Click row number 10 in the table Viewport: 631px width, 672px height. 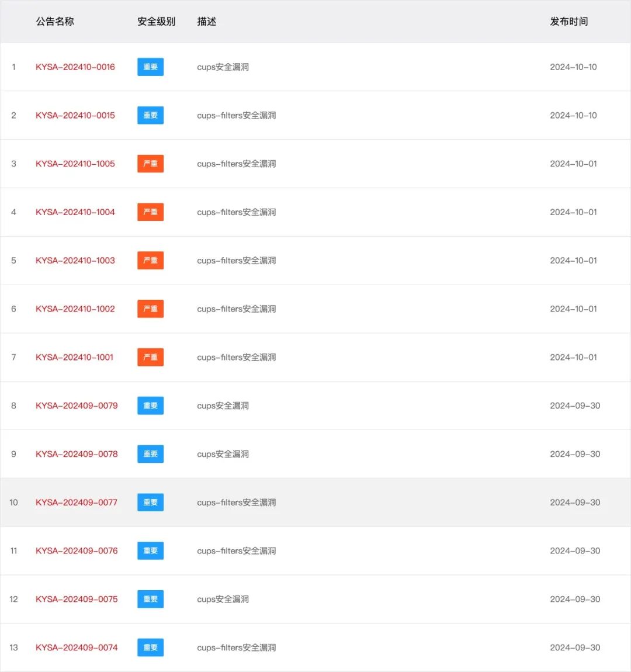[13, 503]
